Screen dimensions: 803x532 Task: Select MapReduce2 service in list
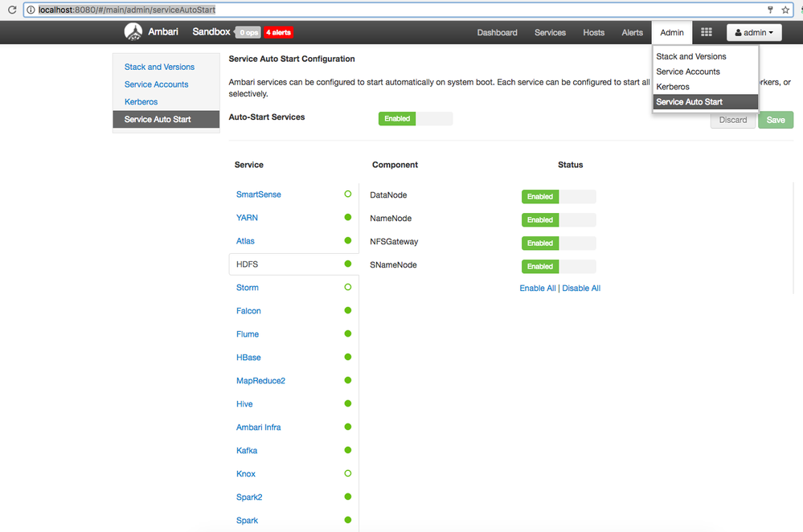[260, 381]
